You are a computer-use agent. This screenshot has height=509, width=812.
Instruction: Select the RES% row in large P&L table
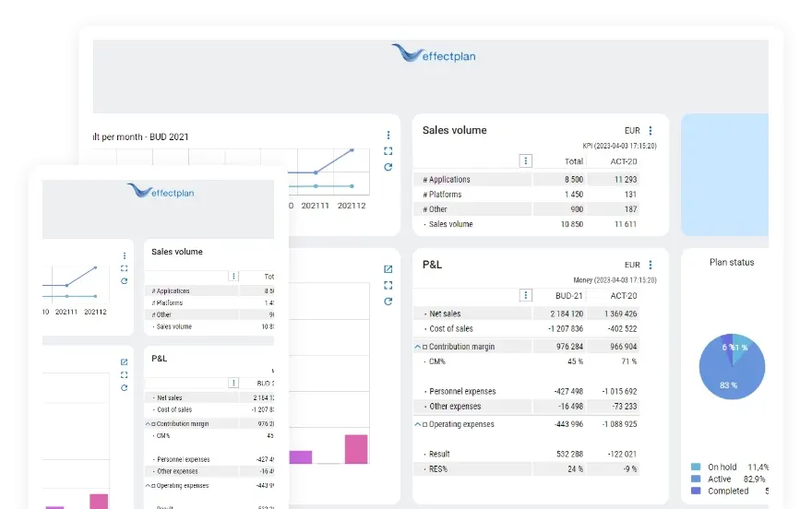pos(527,469)
